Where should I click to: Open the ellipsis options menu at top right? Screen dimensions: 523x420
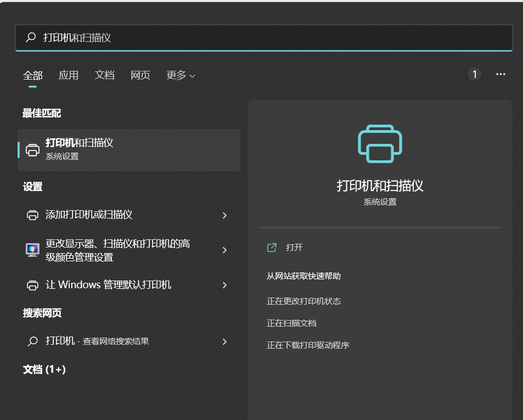[500, 74]
